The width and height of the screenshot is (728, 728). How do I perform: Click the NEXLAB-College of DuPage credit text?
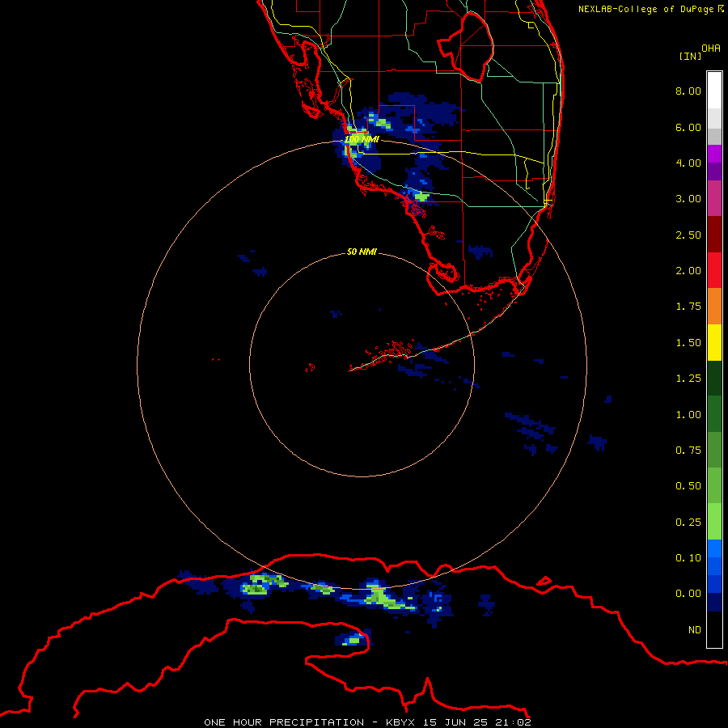point(651,9)
